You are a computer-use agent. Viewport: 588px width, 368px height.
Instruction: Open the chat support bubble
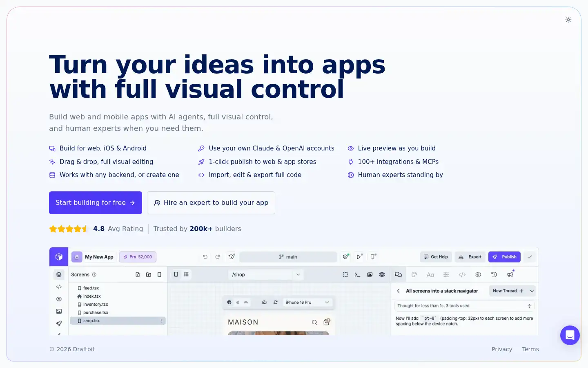coord(570,335)
